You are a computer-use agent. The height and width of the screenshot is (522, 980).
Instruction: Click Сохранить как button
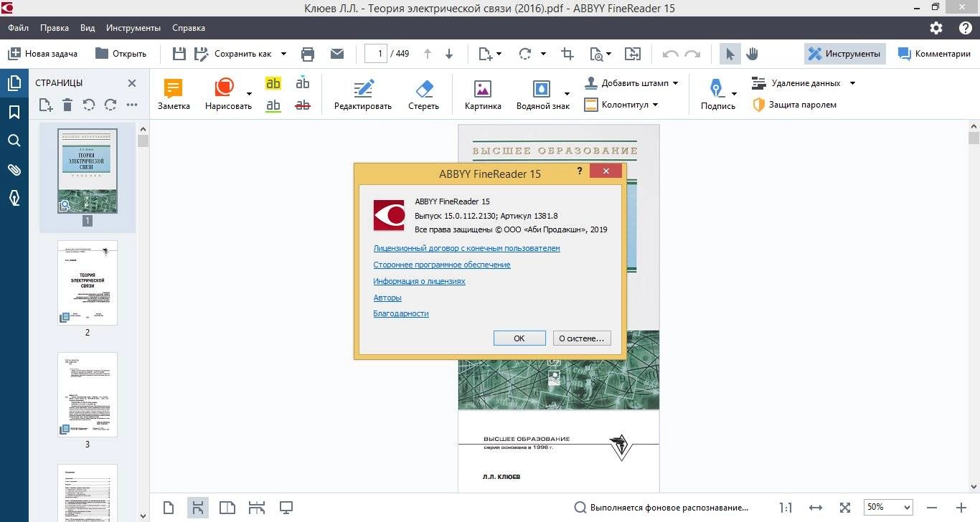tap(234, 54)
